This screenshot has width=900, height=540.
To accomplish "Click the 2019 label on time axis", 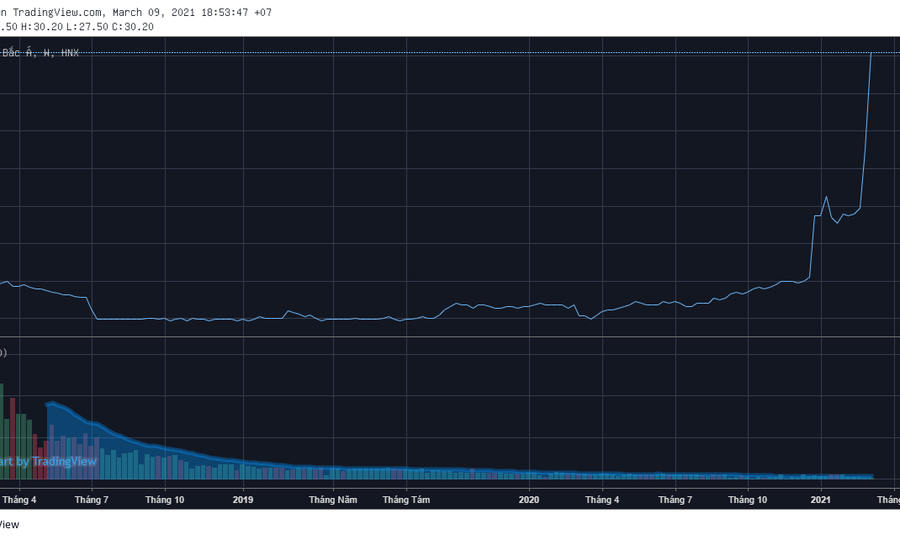I will click(244, 499).
